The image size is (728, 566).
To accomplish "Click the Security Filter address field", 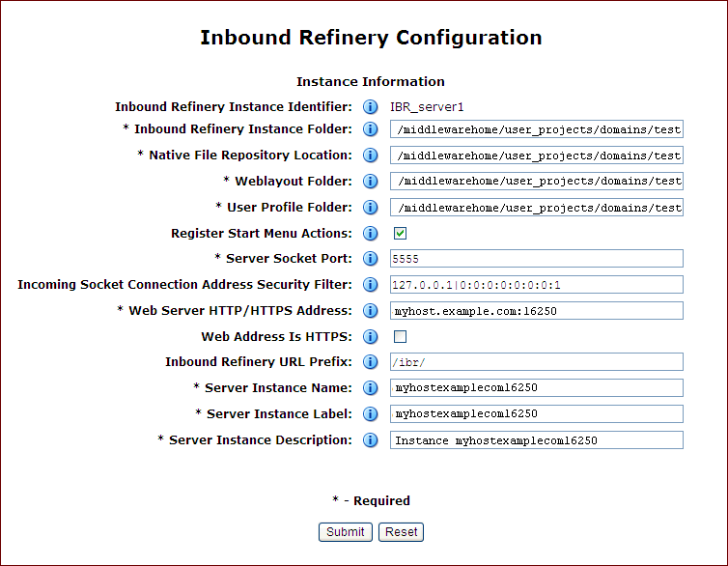I will [537, 285].
